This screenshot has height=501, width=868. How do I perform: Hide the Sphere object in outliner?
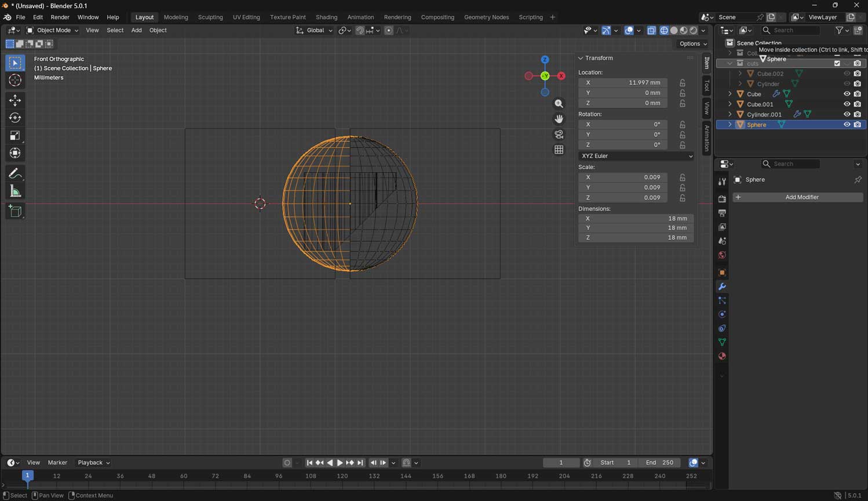point(847,125)
